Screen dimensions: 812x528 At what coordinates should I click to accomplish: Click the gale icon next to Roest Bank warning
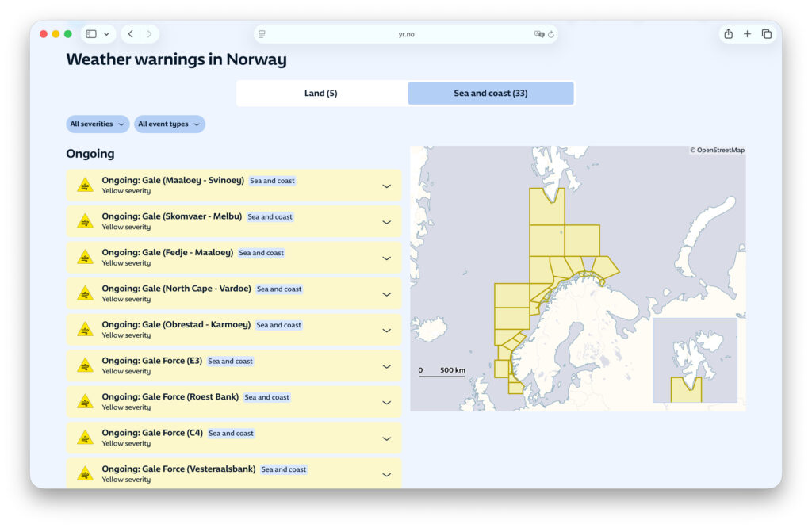coord(84,401)
